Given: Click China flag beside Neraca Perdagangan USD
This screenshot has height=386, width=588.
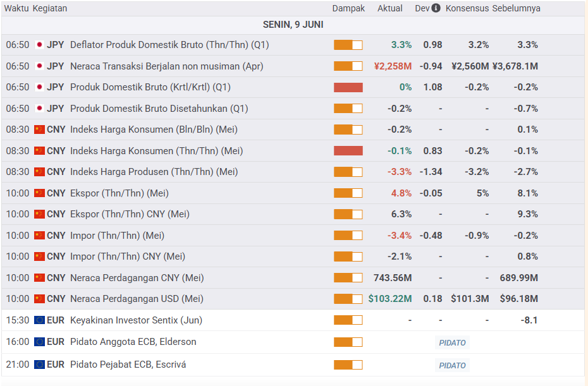Looking at the screenshot, I should click(x=39, y=299).
